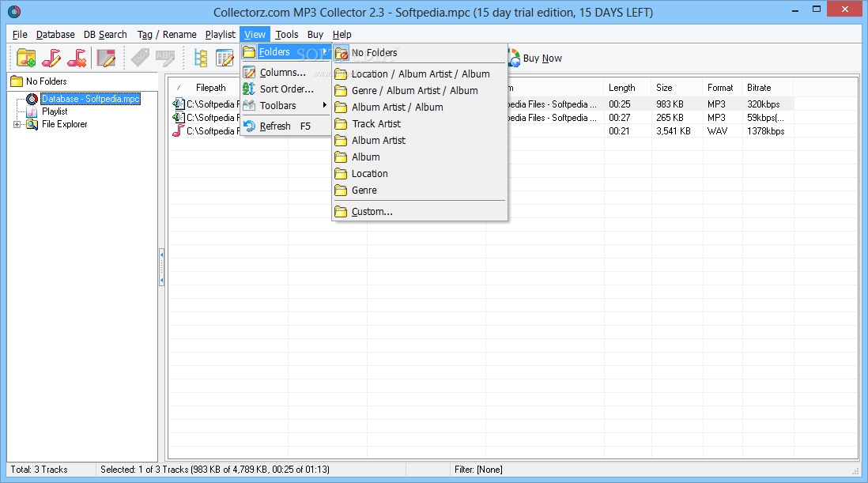The image size is (868, 483).
Task: Click the pink note icon of WAV track row
Action: 178,130
